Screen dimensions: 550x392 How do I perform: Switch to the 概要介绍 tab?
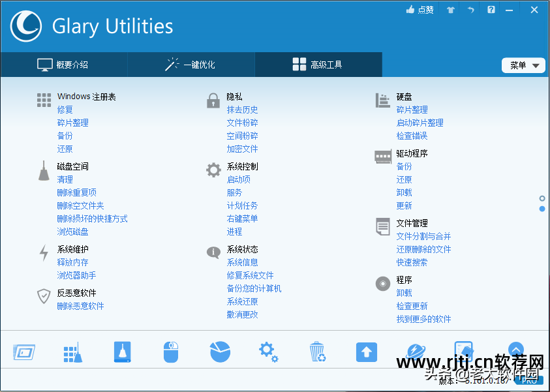(64, 65)
